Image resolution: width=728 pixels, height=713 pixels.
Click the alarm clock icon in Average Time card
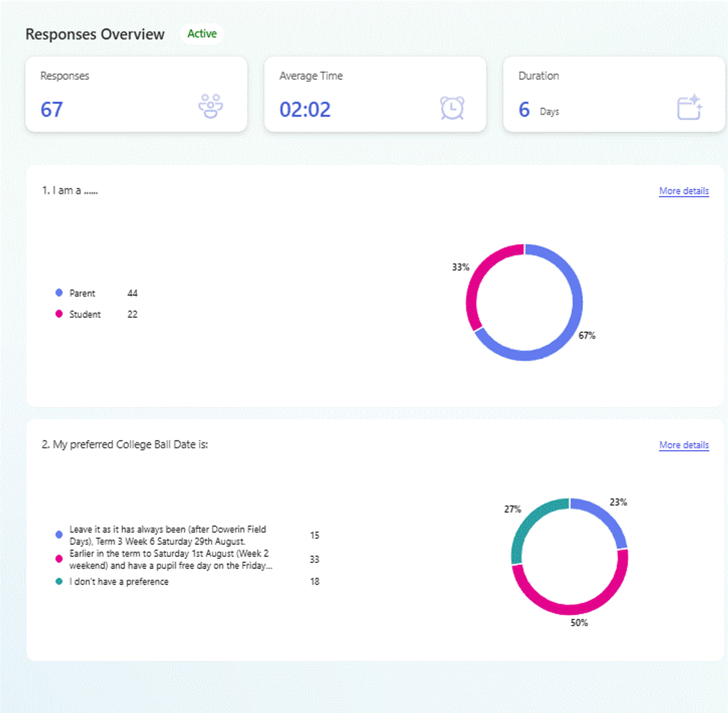(x=452, y=108)
